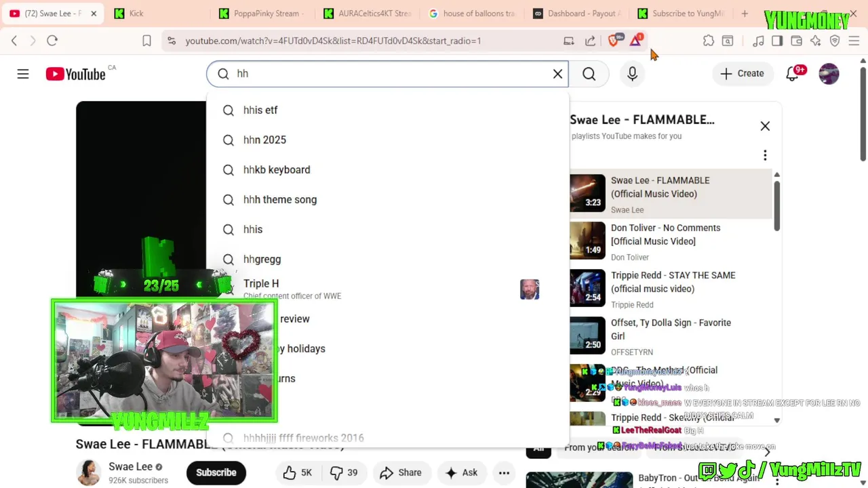Select suggestion 'hhn 2025'
This screenshot has width=868, height=488.
[387, 140]
